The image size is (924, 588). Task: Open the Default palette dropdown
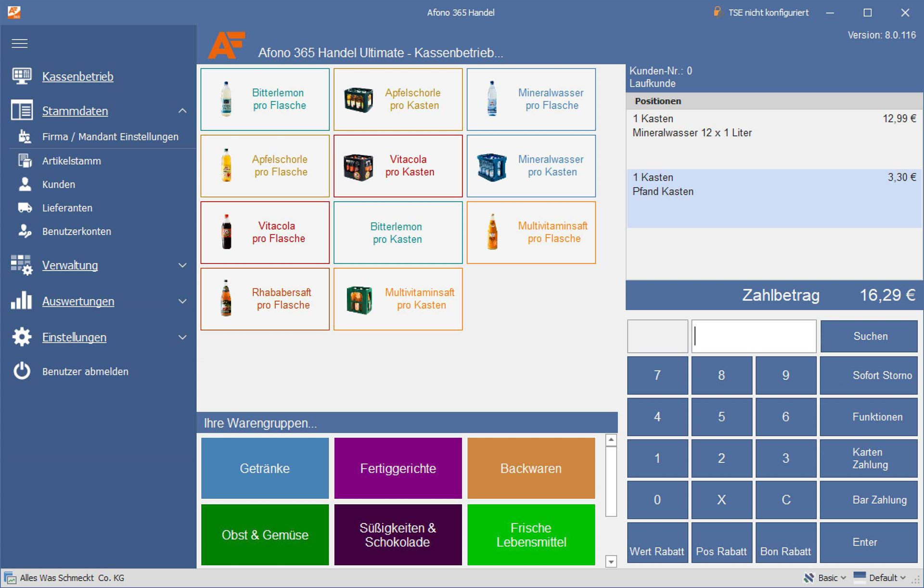(x=903, y=578)
